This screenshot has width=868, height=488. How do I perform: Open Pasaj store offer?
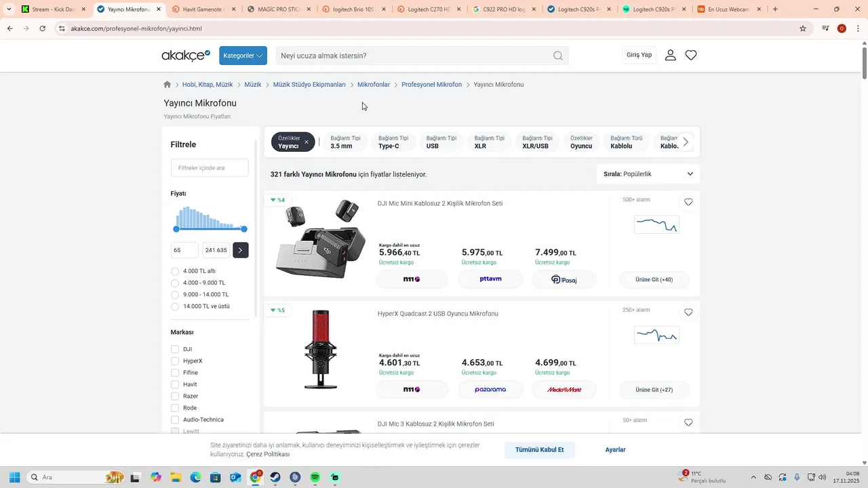564,279
